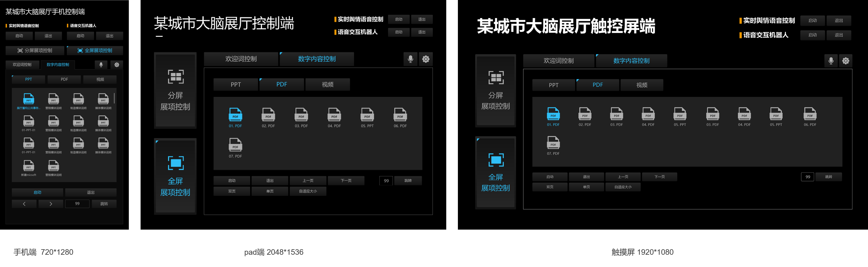The image size is (868, 267).
Task: Select 04. PDF file in pad panel
Action: 334,118
